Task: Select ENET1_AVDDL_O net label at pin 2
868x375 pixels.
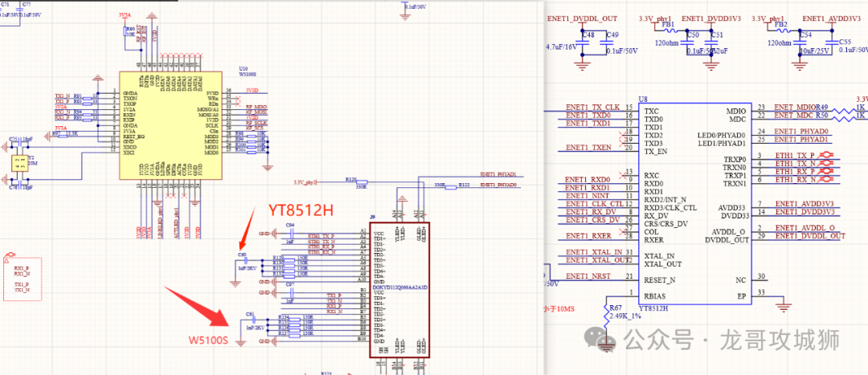Action: (805, 228)
